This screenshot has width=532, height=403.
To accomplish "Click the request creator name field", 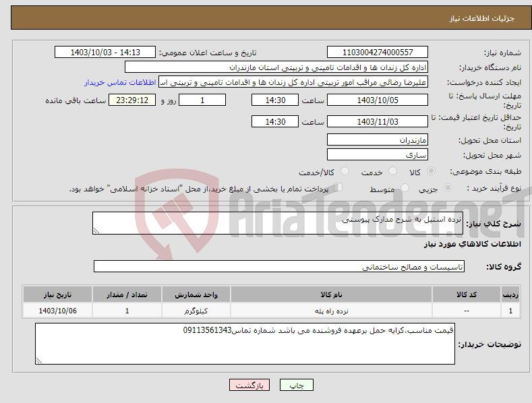I will point(293,82).
